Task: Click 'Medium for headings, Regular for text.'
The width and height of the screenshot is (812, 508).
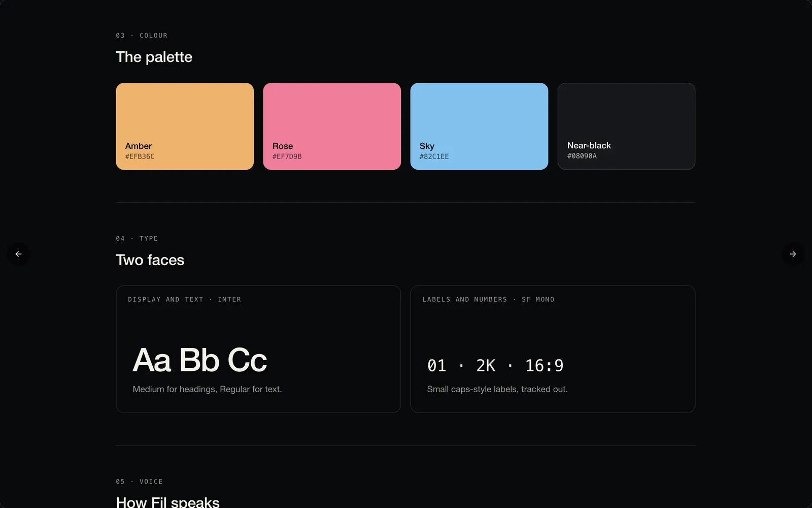Action: point(207,389)
